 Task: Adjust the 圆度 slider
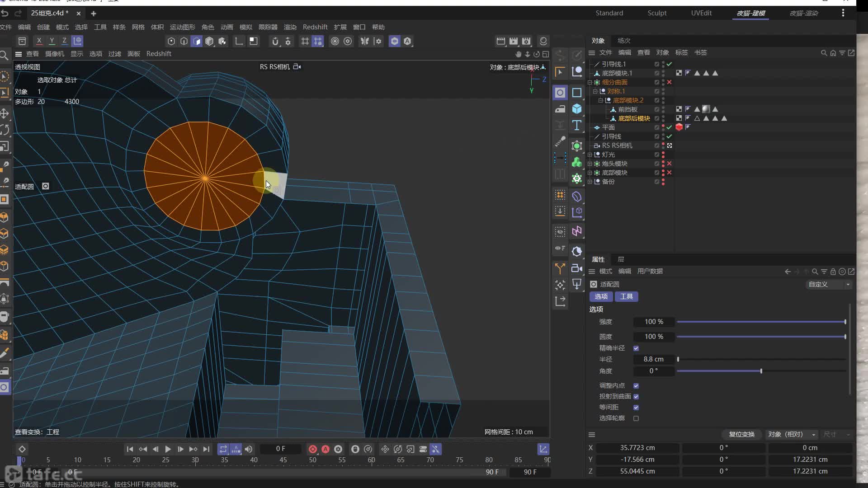pyautogui.click(x=761, y=337)
